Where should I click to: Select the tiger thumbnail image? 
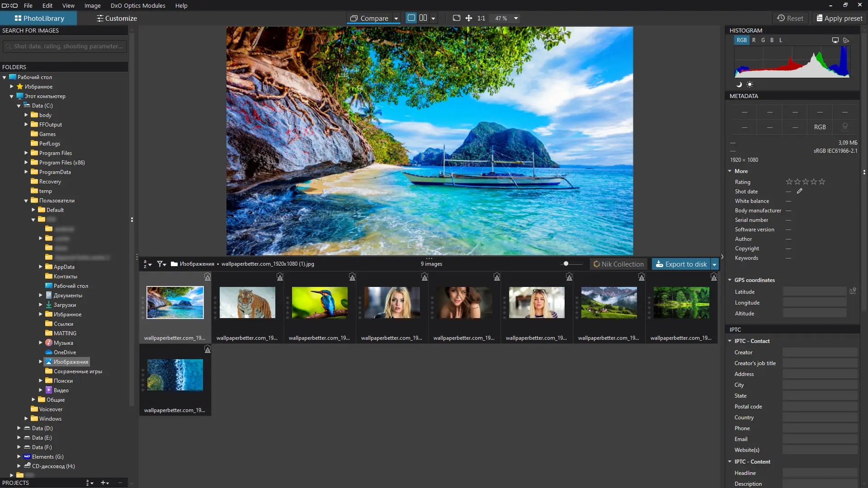tap(247, 302)
